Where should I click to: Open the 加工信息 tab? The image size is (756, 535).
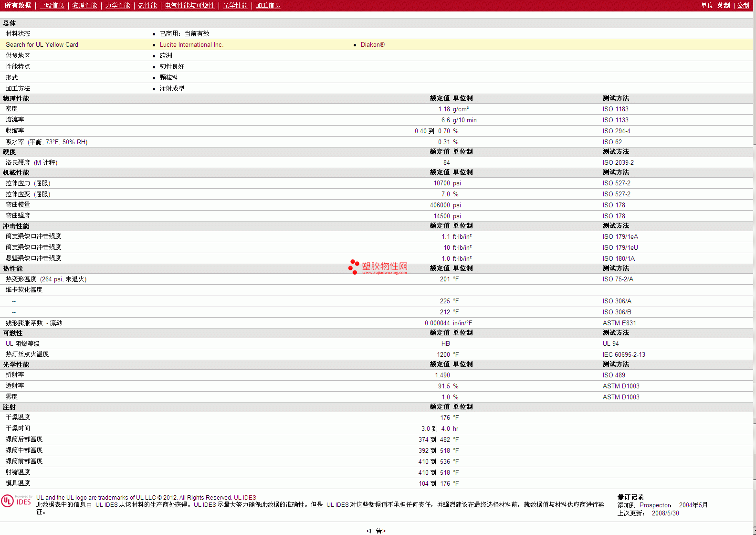click(268, 5)
